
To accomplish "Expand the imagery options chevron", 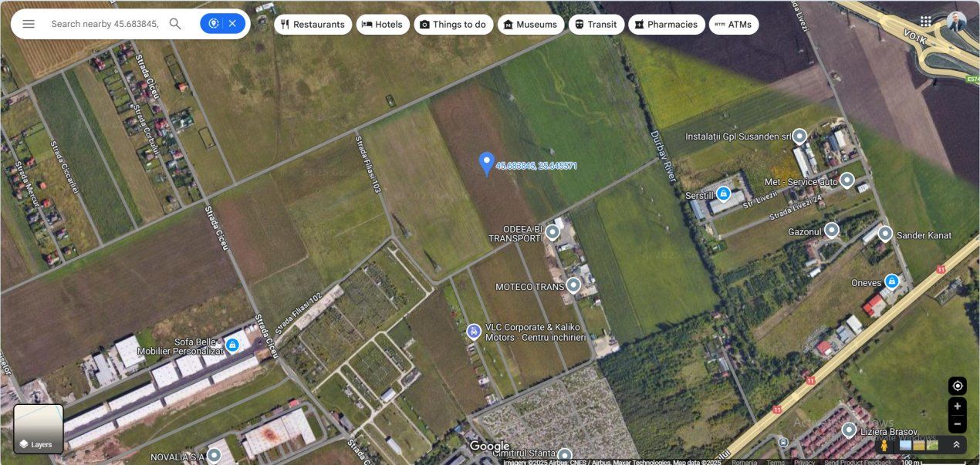I will pyautogui.click(x=956, y=445).
